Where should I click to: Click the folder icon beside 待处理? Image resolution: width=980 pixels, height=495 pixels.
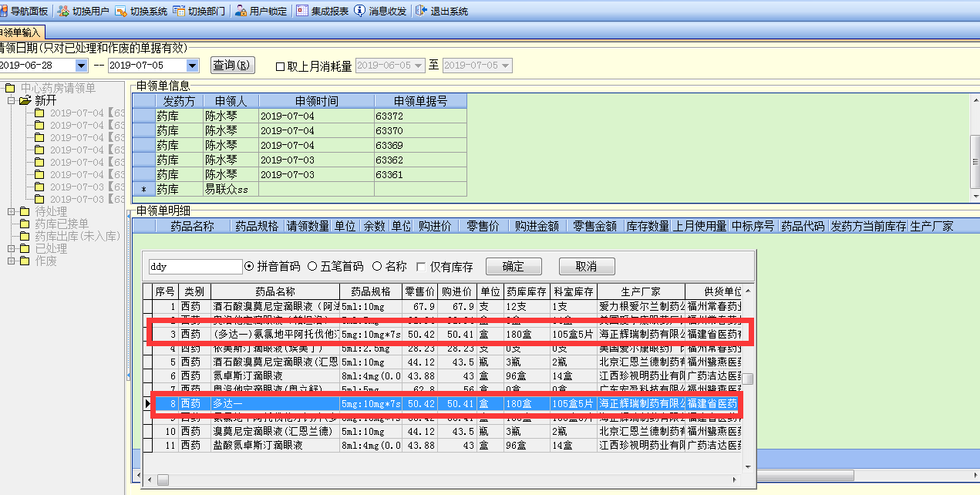click(25, 211)
